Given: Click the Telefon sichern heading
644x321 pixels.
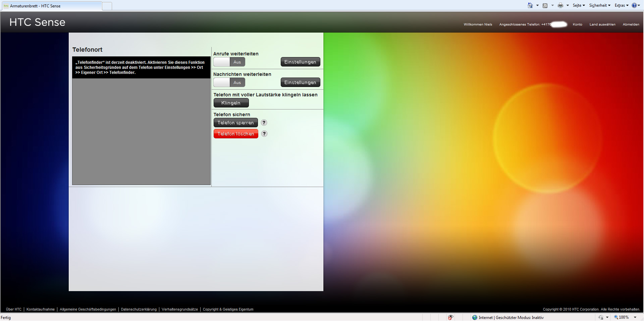Looking at the screenshot, I should coord(232,114).
